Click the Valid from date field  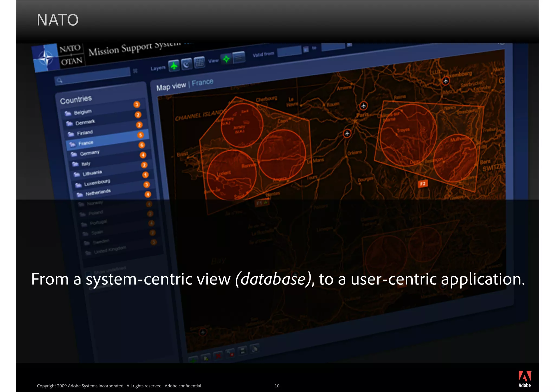pyautogui.click(x=289, y=51)
